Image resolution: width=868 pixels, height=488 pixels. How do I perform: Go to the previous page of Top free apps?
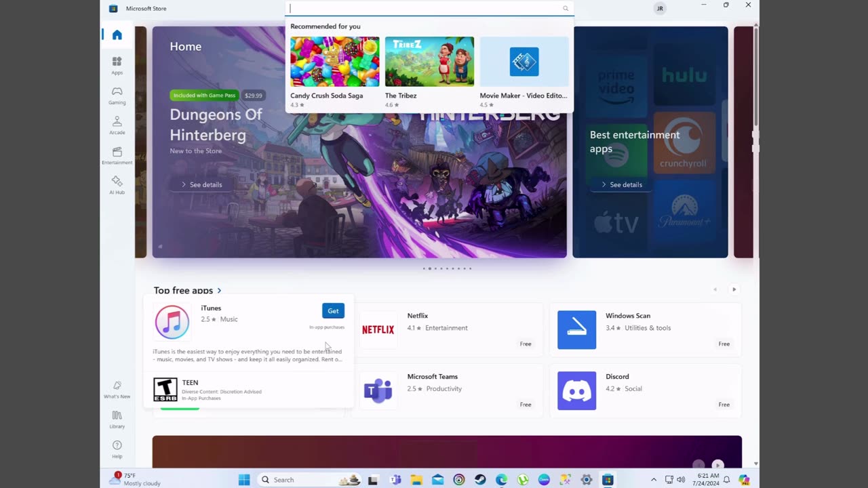point(715,289)
